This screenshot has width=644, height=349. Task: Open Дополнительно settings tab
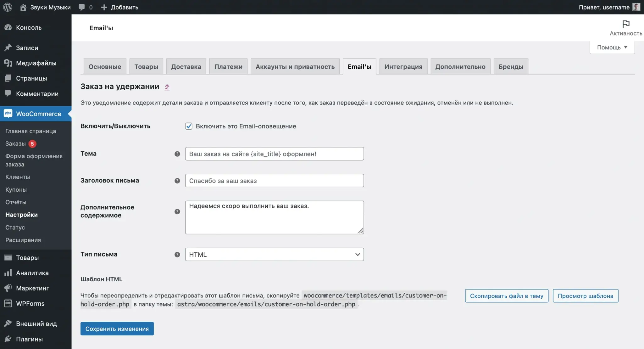[x=460, y=66]
